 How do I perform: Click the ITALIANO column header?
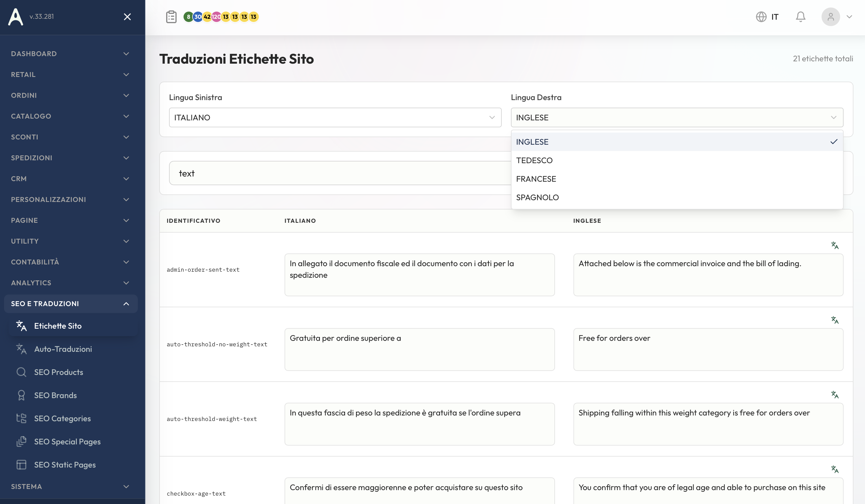click(300, 220)
